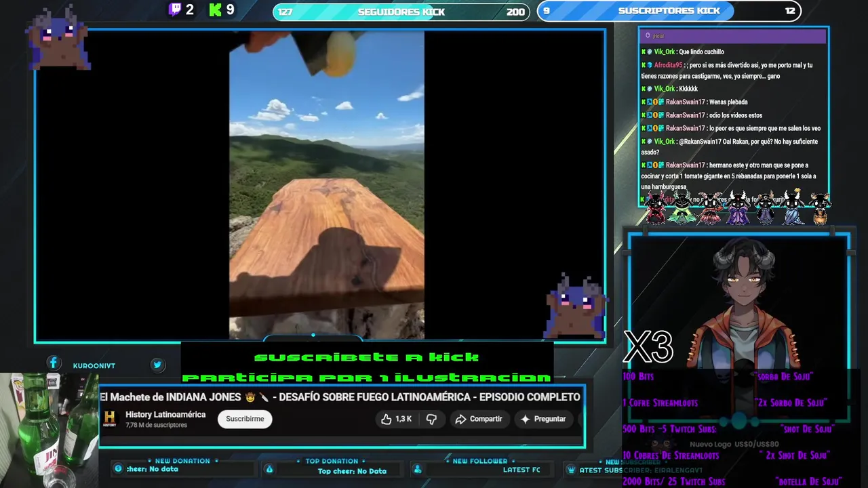This screenshot has height=488, width=868.
Task: Click the 'NEW FOLLOWER' label
Action: tap(480, 461)
